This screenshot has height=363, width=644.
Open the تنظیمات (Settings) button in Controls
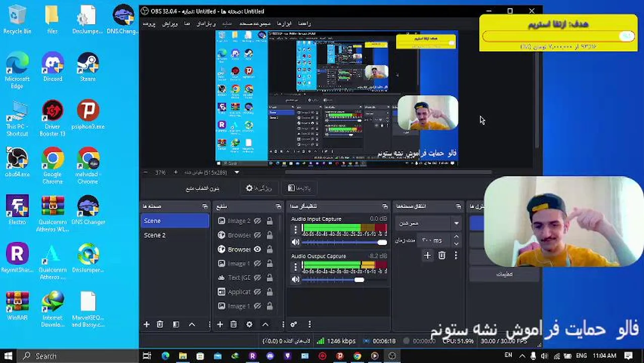click(x=504, y=274)
